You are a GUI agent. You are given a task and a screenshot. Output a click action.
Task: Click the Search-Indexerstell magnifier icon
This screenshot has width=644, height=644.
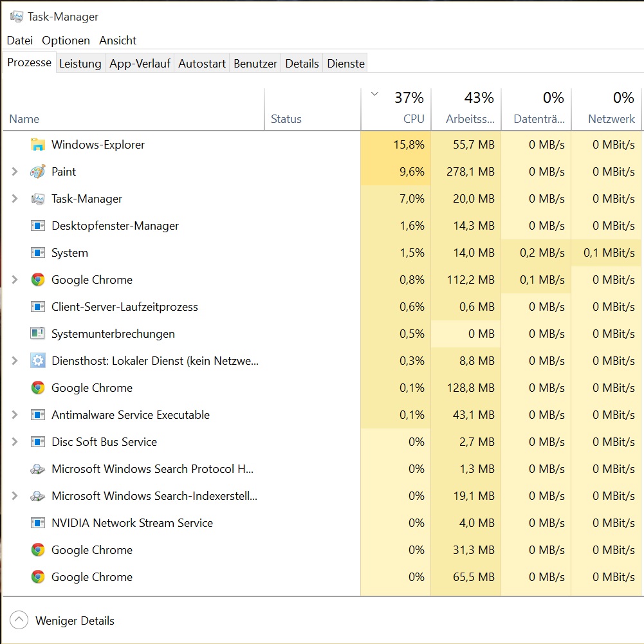pos(38,496)
